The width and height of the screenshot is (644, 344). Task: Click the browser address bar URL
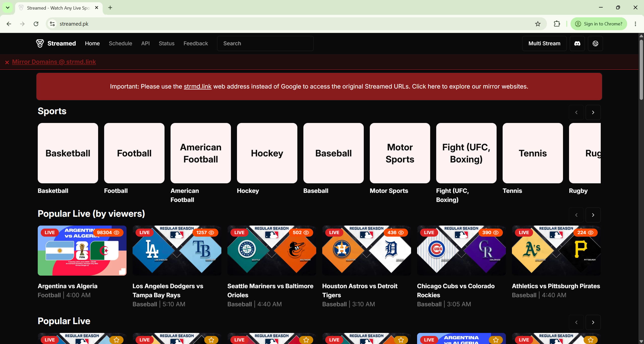coord(74,24)
